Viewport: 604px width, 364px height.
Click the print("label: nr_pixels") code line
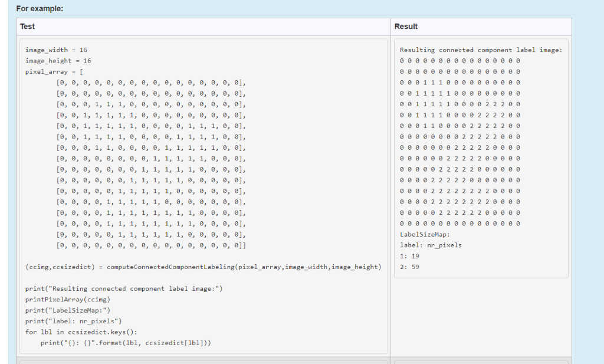[74, 321]
